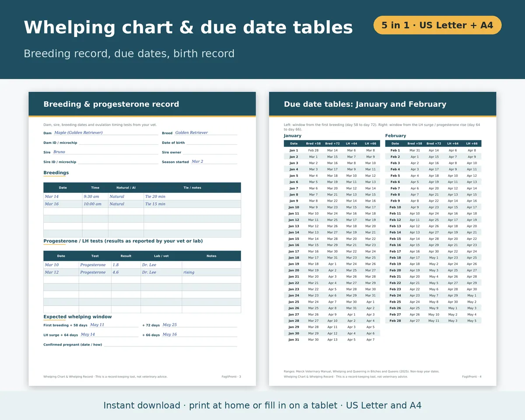
Task: Click the 'Bred +72' header in February table
Action: pyautogui.click(x=434, y=143)
